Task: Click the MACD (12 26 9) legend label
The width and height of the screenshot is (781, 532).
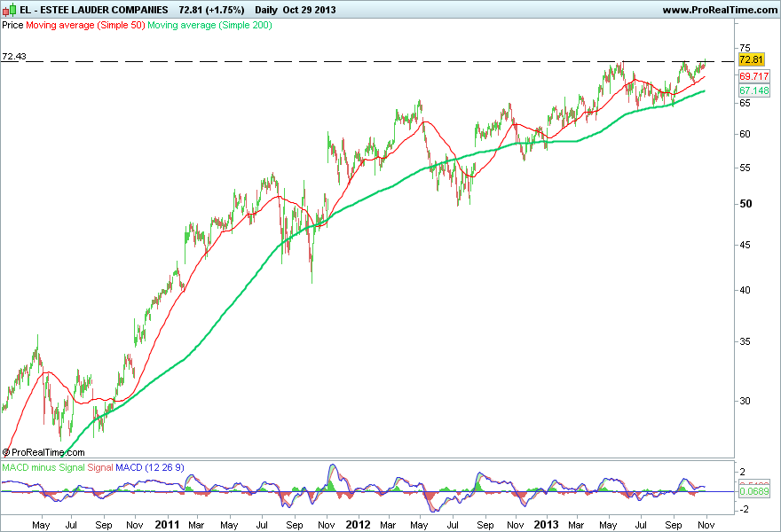Action: pos(150,467)
